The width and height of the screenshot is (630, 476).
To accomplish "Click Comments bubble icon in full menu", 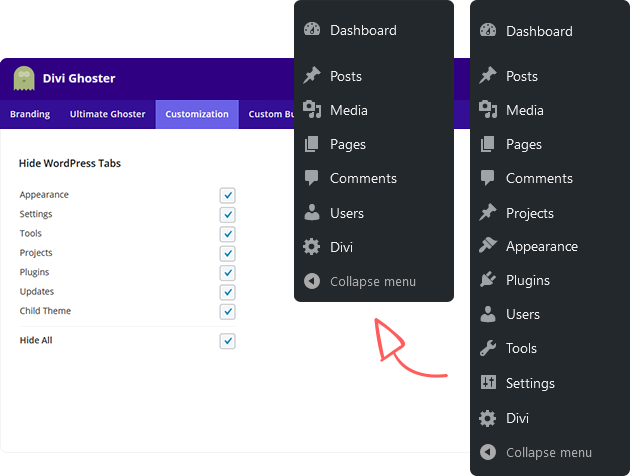I will pyautogui.click(x=488, y=178).
